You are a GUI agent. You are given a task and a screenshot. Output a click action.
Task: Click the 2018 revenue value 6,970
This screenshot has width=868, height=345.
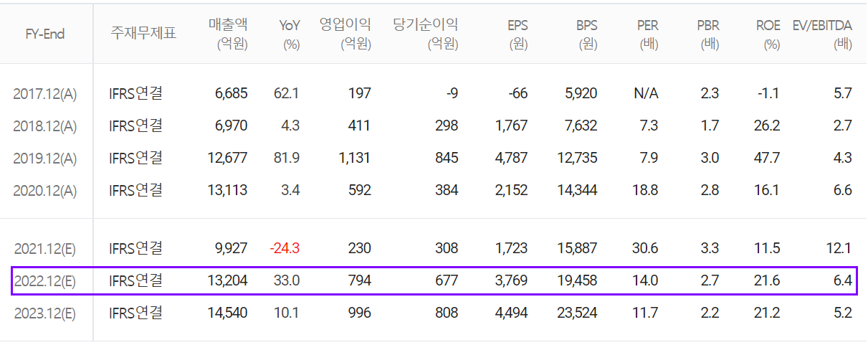[232, 126]
